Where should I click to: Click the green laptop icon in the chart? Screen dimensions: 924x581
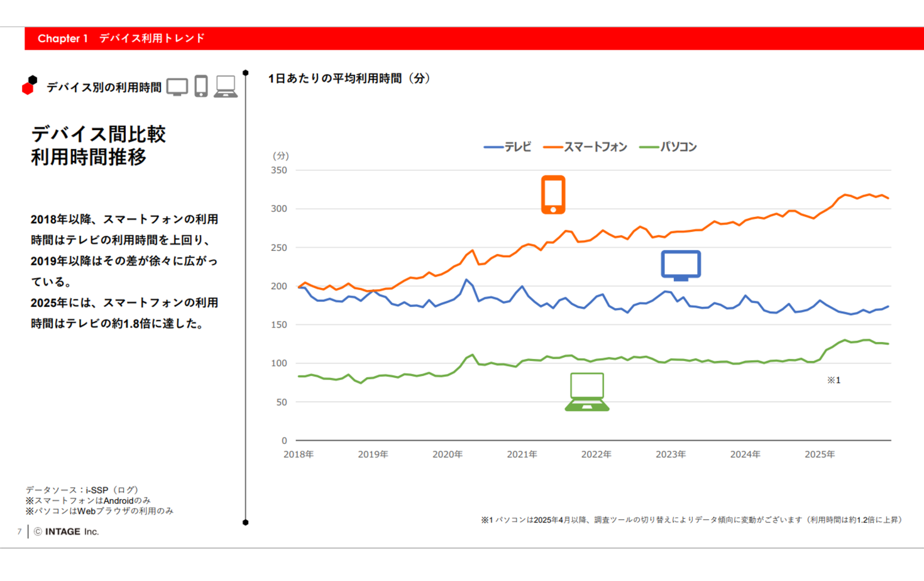[587, 392]
